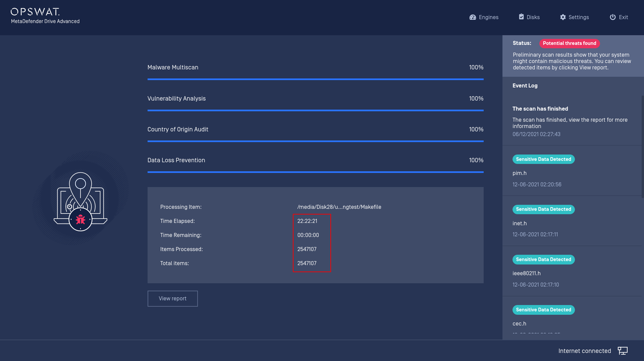
Task: Click the malware bug laptop illustration
Action: [81, 201]
